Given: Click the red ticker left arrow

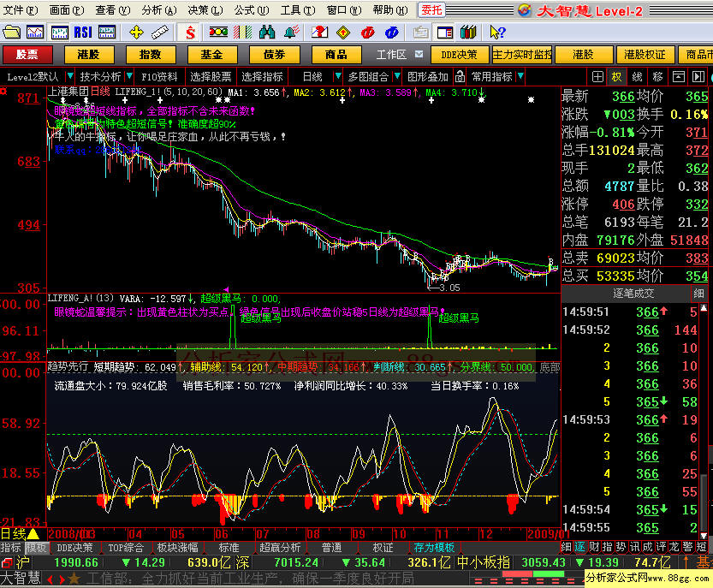Looking at the screenshot, I should coord(50,579).
